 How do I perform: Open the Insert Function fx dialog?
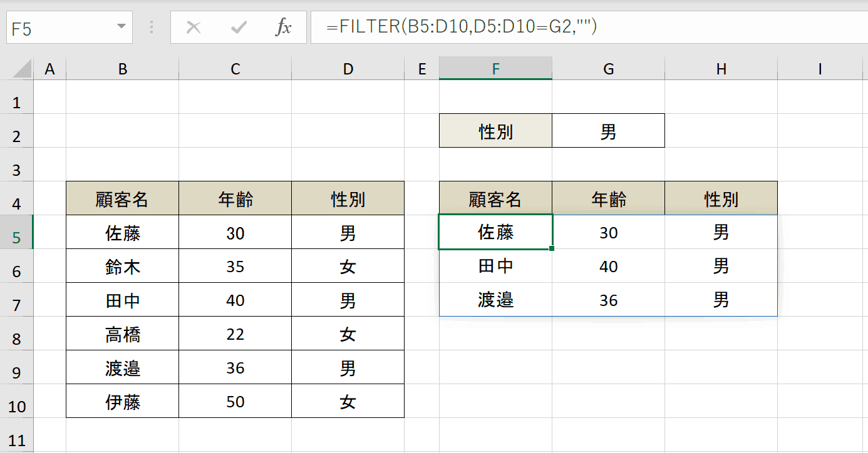[284, 28]
